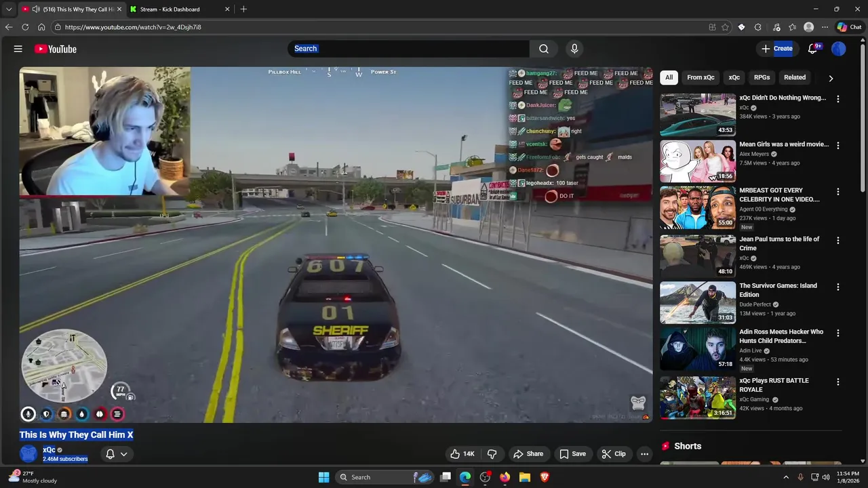The width and height of the screenshot is (868, 488).
Task: Open browser profile avatar in toolbar
Action: (808, 27)
